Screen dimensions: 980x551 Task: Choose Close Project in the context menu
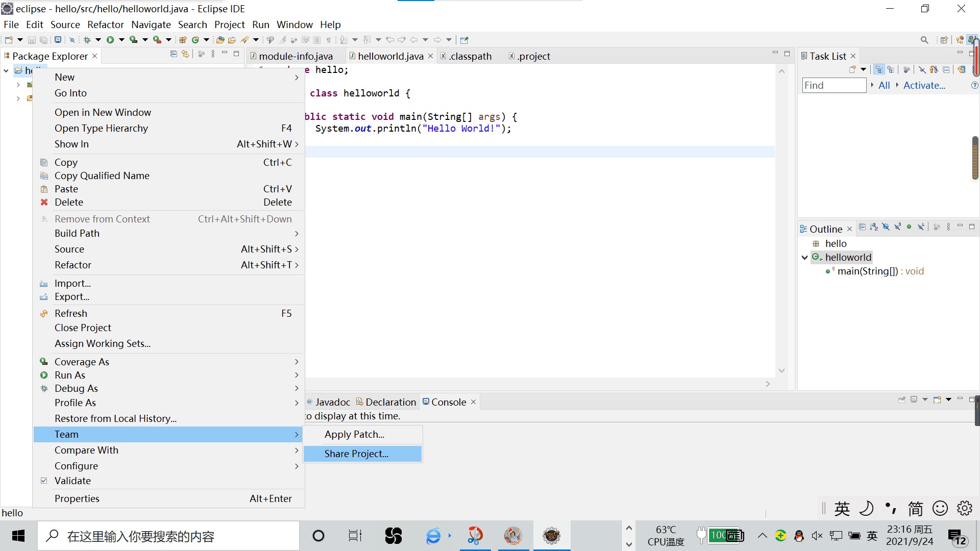click(168, 328)
